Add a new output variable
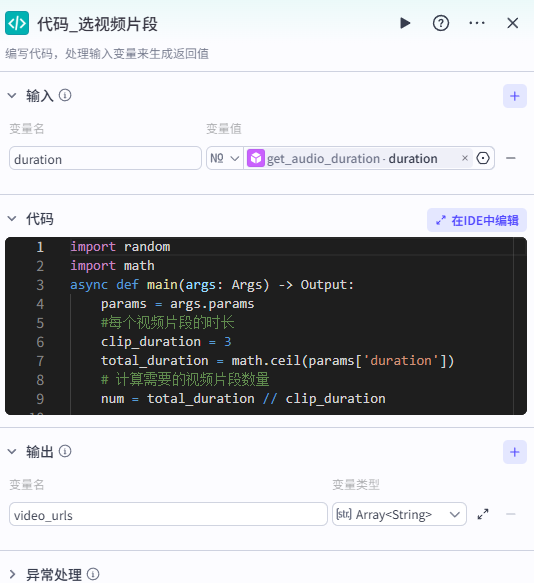This screenshot has width=534, height=583. 515,452
